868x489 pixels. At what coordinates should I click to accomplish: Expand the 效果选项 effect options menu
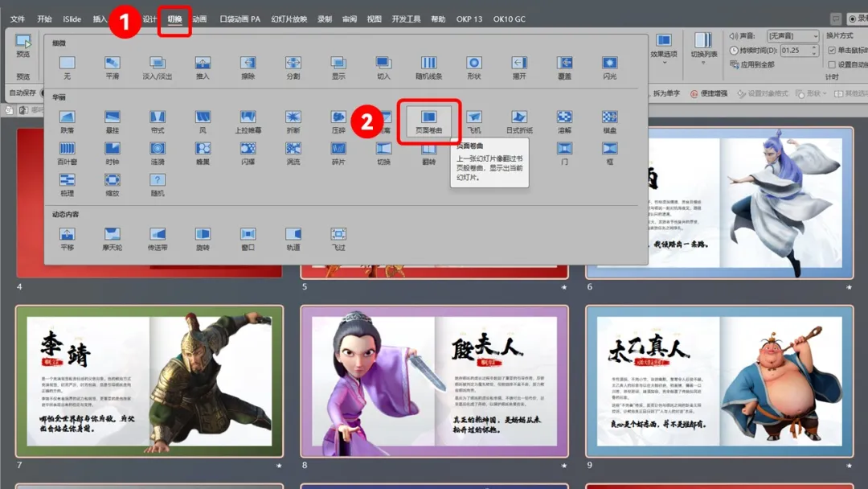(x=664, y=47)
